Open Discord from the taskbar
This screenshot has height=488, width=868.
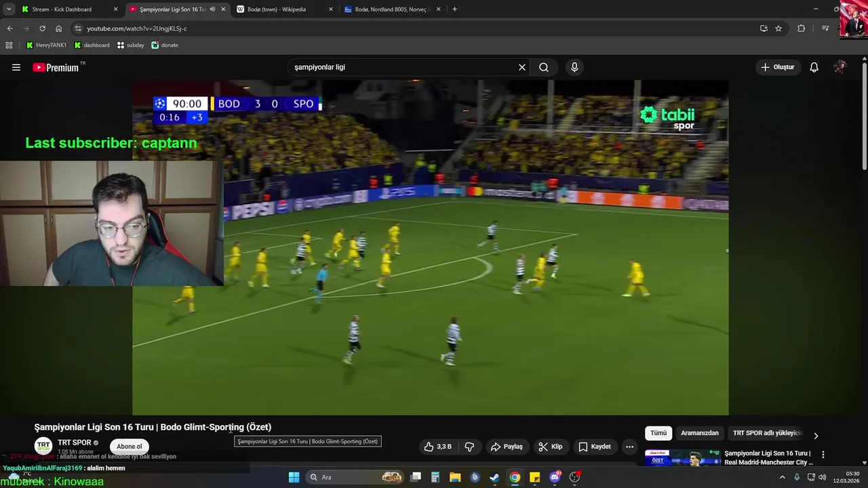(x=555, y=477)
